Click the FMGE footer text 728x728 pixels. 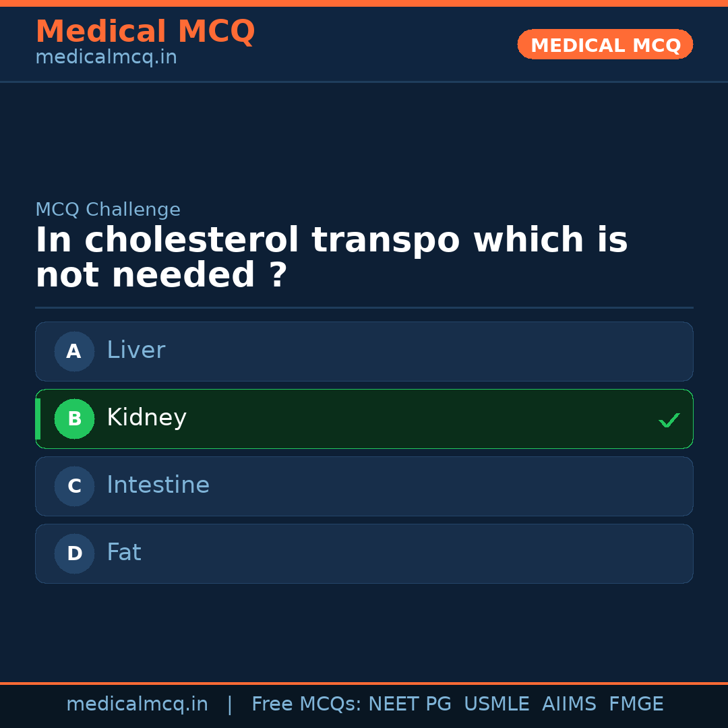[x=636, y=703]
